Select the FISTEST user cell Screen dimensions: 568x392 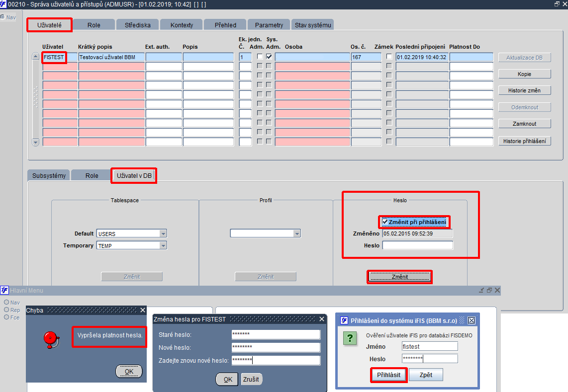coord(60,57)
